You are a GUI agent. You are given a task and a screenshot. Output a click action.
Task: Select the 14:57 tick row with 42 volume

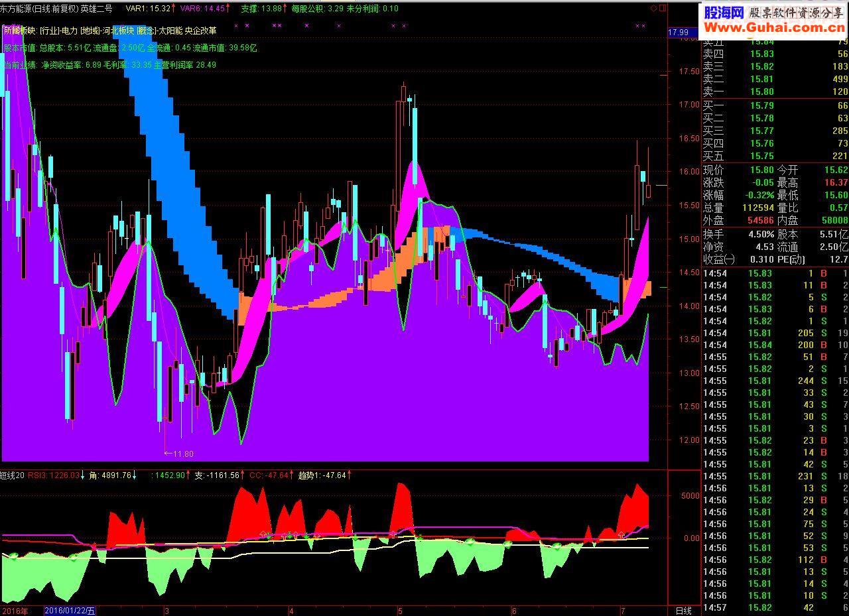(x=775, y=607)
